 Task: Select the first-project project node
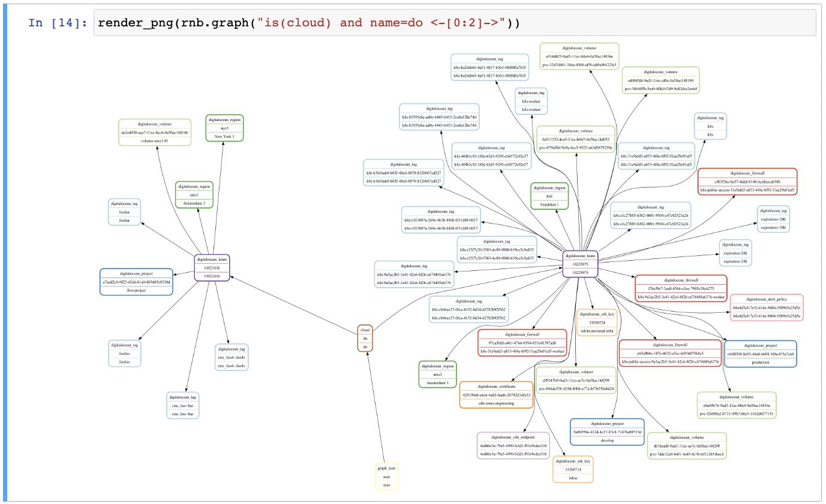[136, 282]
